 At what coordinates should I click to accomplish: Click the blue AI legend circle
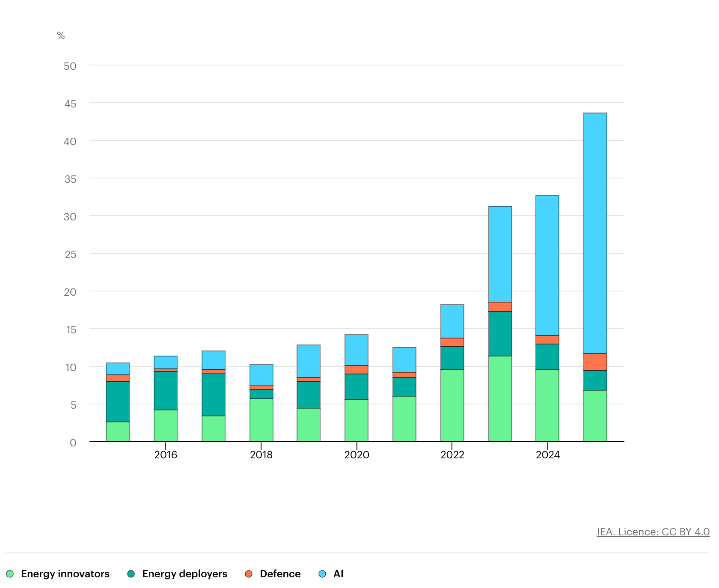click(x=323, y=574)
